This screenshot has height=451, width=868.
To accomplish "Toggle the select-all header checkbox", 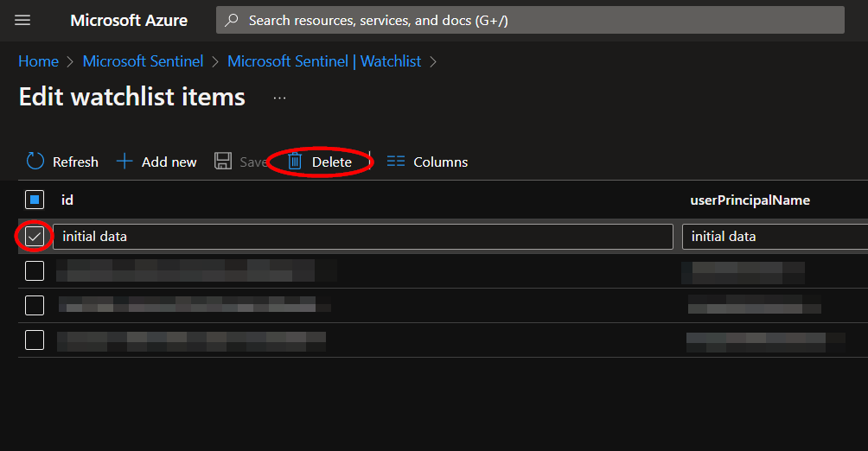I will tap(35, 200).
